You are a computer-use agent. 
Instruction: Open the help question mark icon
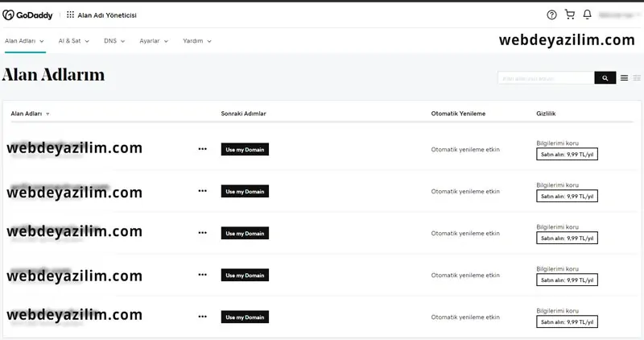coord(551,15)
